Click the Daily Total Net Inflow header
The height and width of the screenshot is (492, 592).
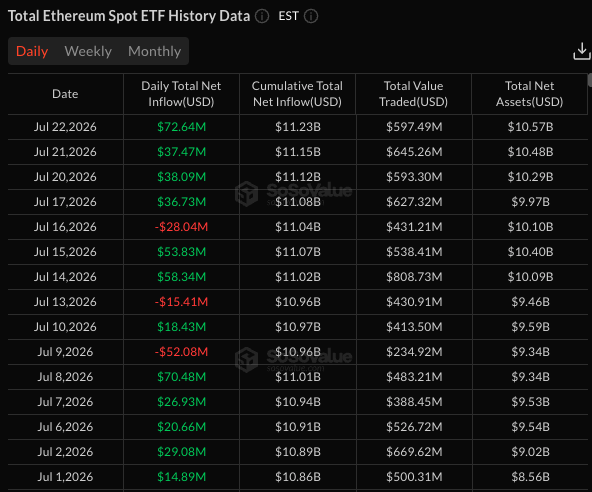(181, 94)
